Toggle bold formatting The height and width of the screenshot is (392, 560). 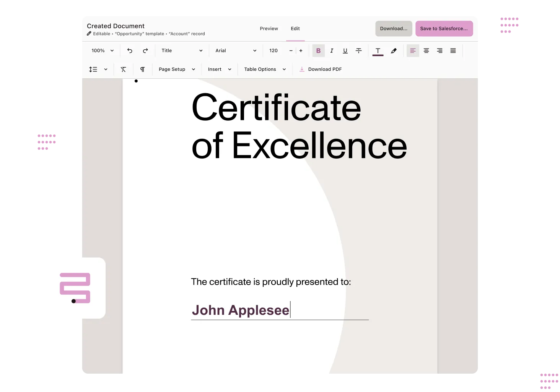click(x=318, y=51)
